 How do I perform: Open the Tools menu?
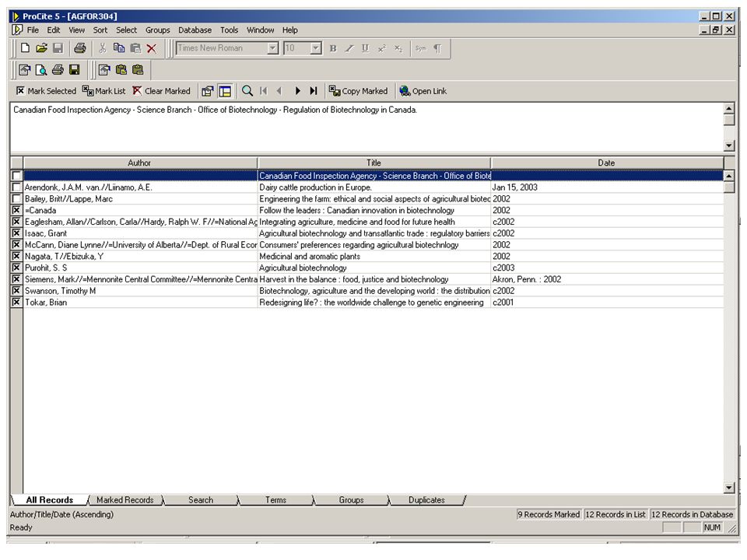pos(229,30)
